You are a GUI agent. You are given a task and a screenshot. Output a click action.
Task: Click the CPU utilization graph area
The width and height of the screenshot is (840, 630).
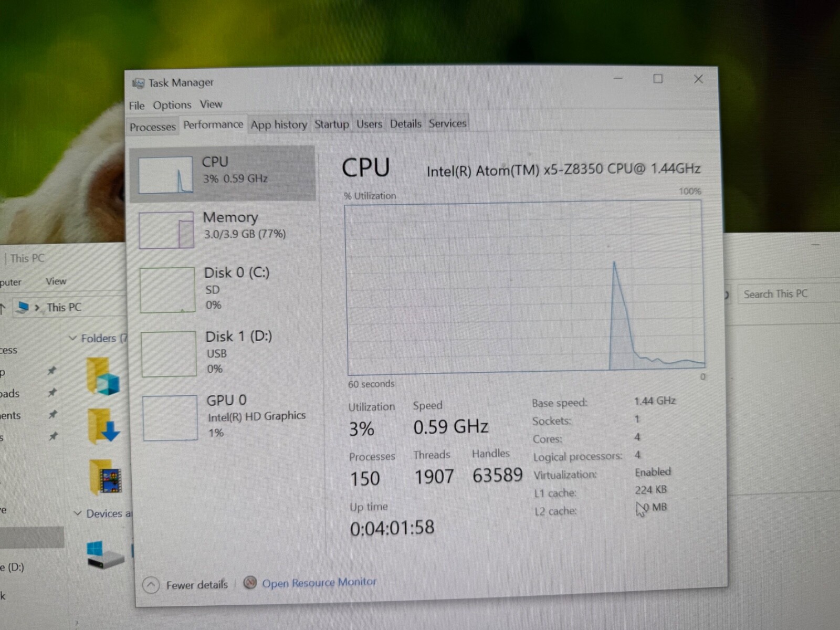[x=524, y=287]
